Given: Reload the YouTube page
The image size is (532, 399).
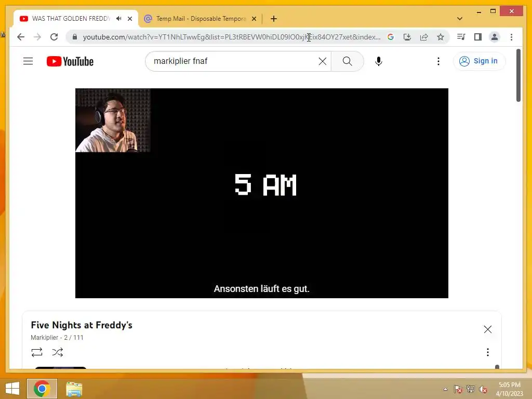Looking at the screenshot, I should (54, 37).
